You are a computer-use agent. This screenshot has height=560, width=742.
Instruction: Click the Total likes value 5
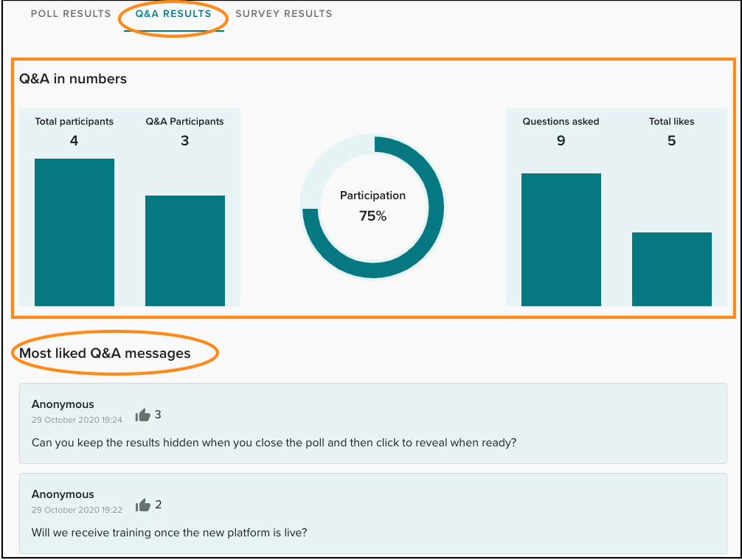pyautogui.click(x=671, y=141)
